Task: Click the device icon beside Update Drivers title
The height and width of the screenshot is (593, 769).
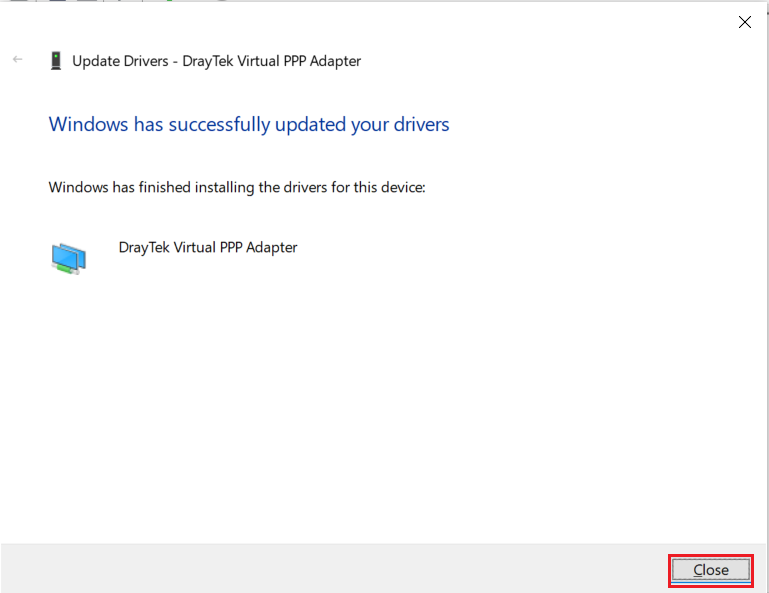Action: point(56,61)
